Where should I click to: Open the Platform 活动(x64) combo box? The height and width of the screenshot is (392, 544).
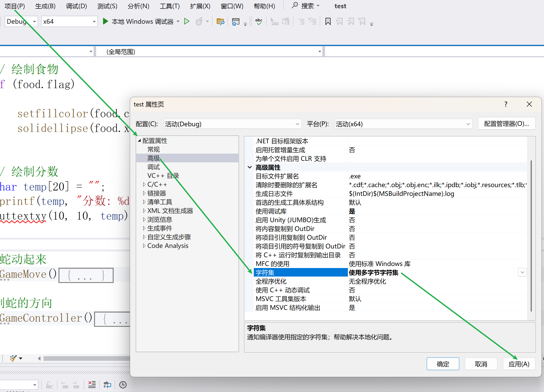404,124
